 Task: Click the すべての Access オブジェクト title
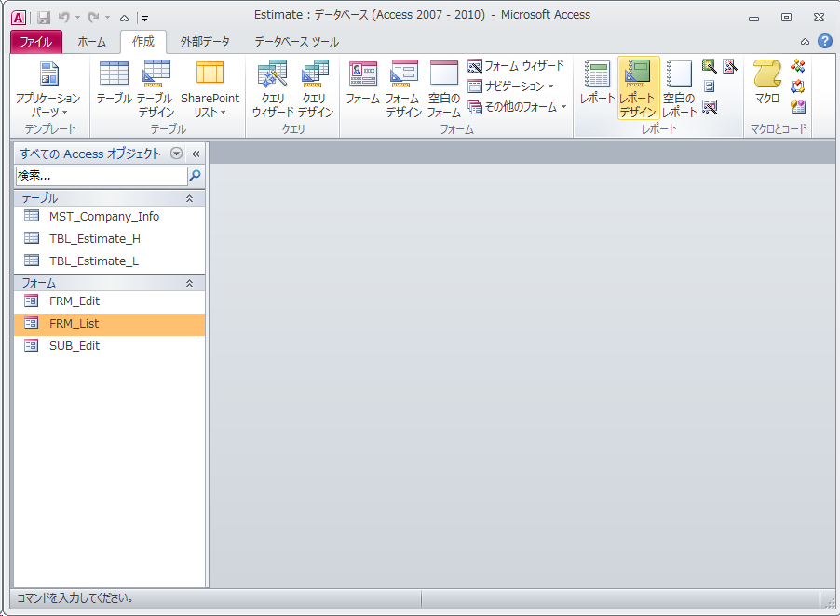coord(90,154)
